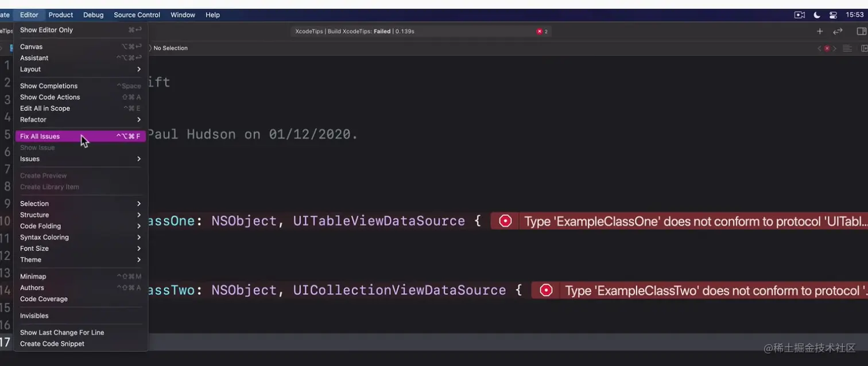Click the Paul Hudson comment line
This screenshot has height=366, width=868.
253,135
